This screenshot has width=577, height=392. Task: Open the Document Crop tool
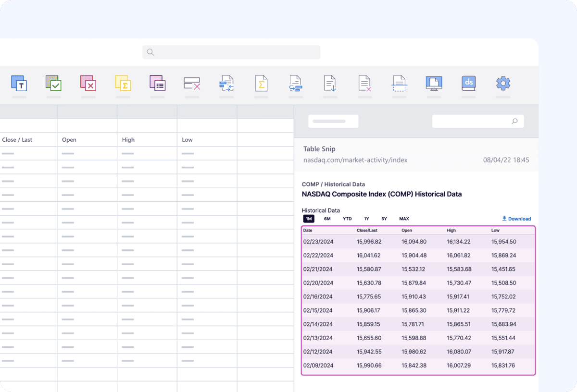coord(400,84)
